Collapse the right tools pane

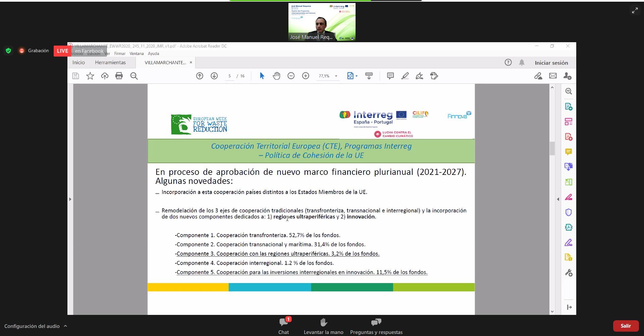558,199
